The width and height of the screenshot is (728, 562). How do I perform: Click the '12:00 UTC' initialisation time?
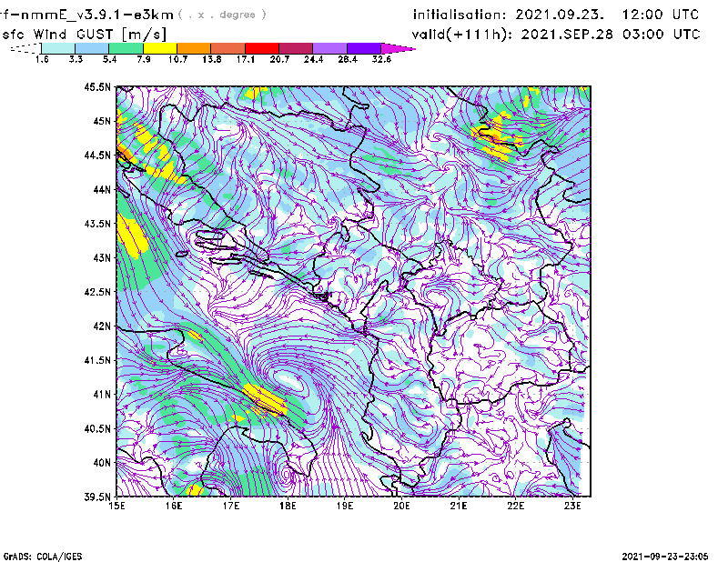point(661,15)
